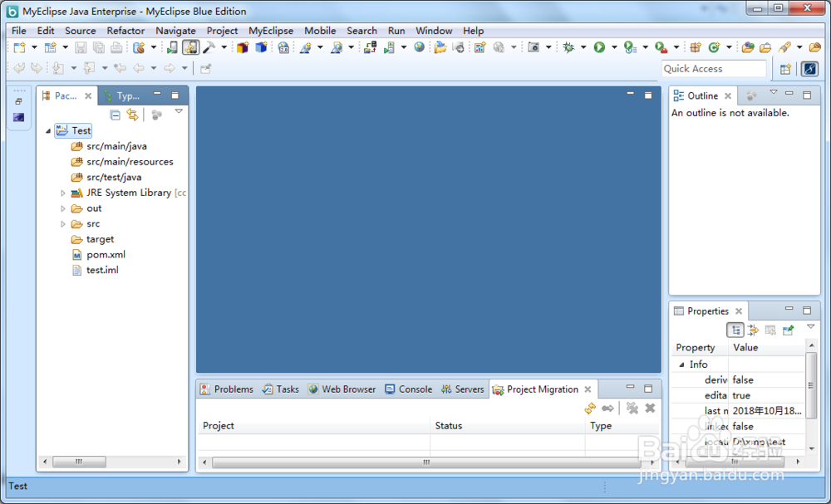831x504 pixels.
Task: Select test.iml in the project tree
Action: click(x=102, y=270)
